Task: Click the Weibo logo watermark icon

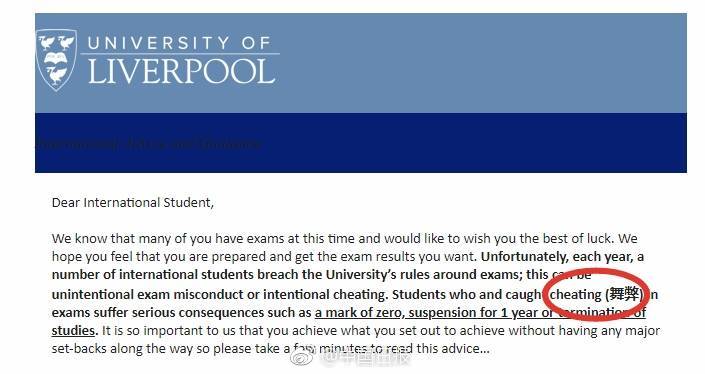Action: click(303, 357)
